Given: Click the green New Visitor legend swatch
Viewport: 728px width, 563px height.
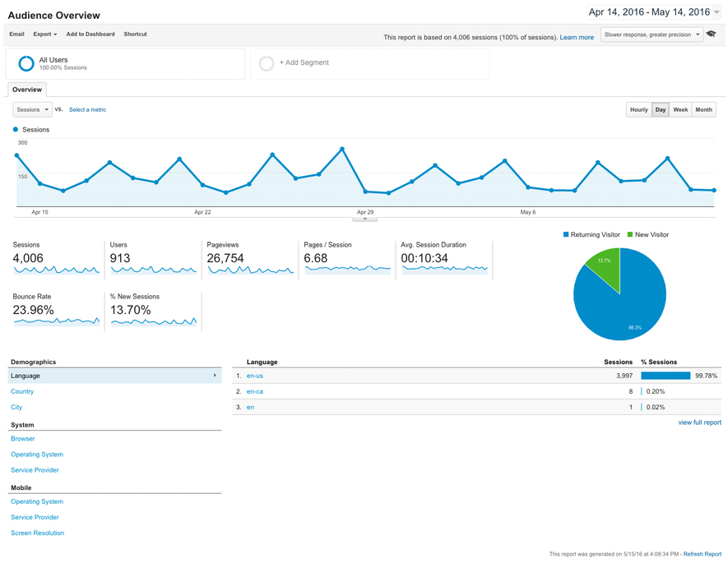Looking at the screenshot, I should click(630, 235).
